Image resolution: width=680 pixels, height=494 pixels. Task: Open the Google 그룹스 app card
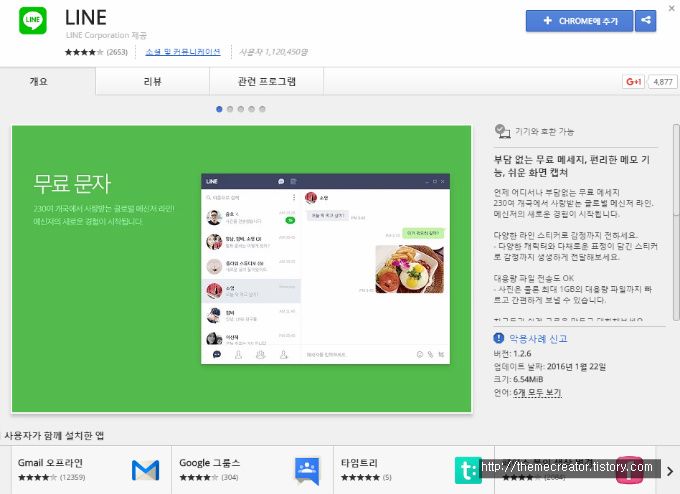(252, 470)
